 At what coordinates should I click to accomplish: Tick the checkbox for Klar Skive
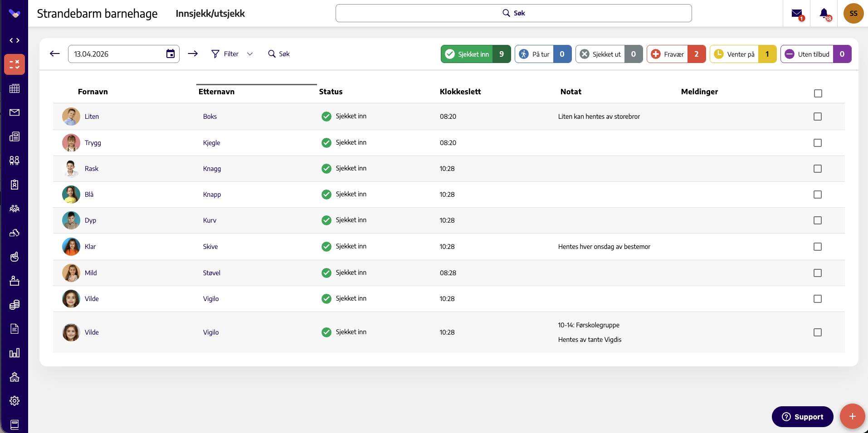[818, 247]
